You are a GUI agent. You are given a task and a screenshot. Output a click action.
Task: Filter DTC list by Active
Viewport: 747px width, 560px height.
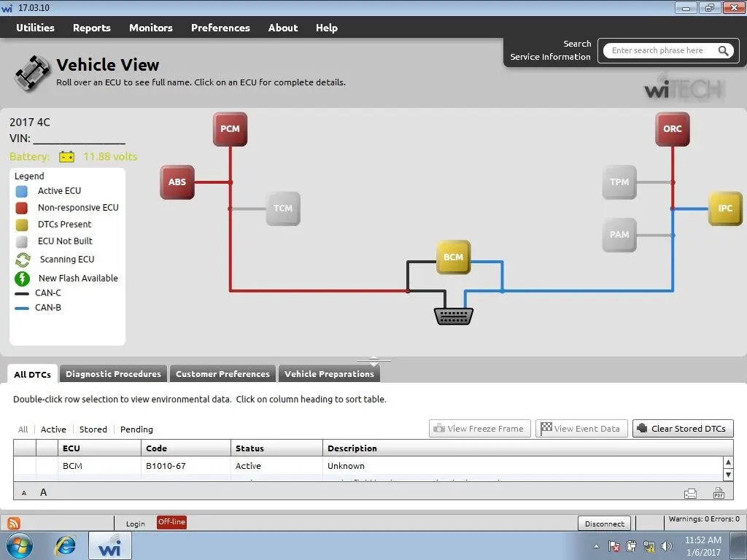(53, 429)
